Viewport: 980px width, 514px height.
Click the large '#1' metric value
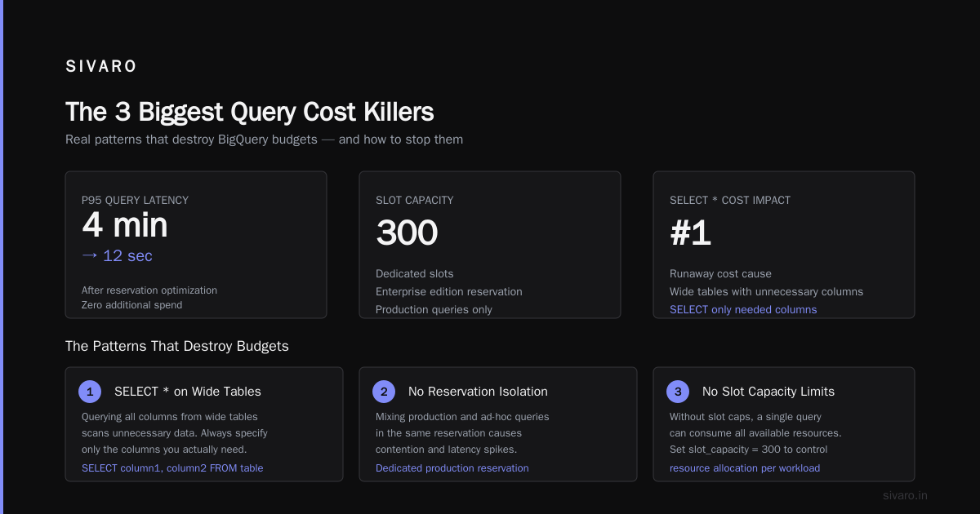[691, 233]
